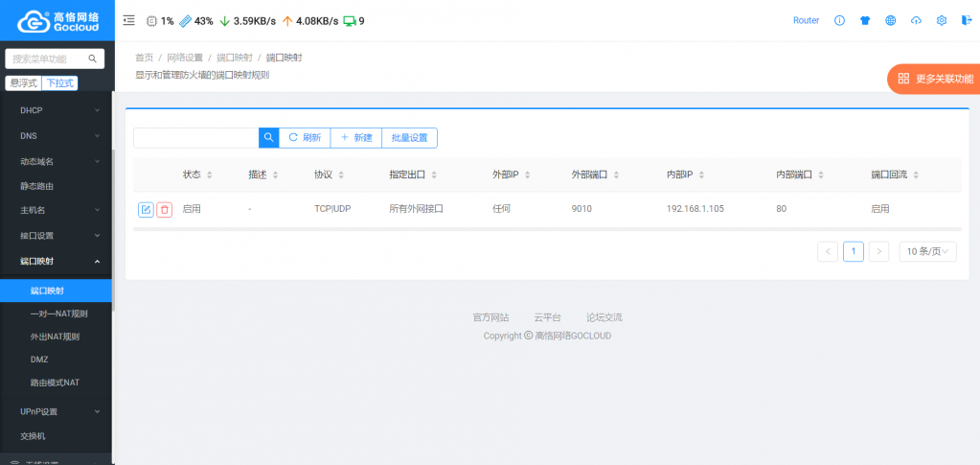The width and height of the screenshot is (980, 465).
Task: Open the theme skin (shirt) icon
Action: [865, 20]
